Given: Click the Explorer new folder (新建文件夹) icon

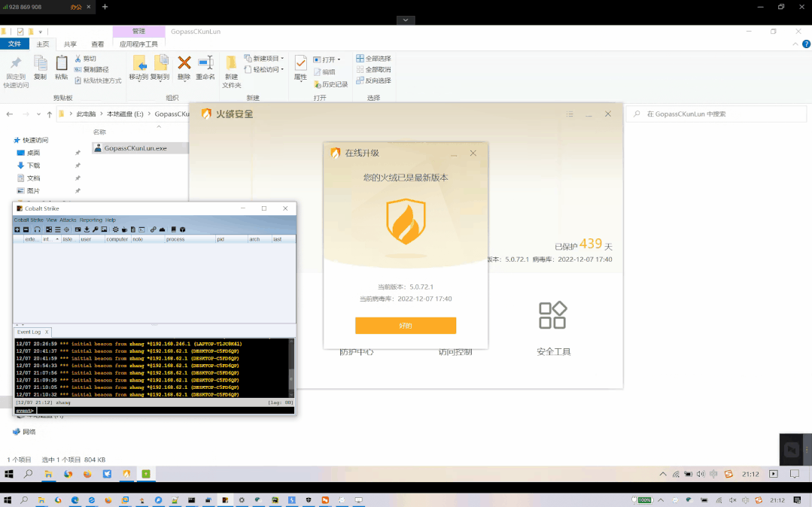Looking at the screenshot, I should [232, 63].
